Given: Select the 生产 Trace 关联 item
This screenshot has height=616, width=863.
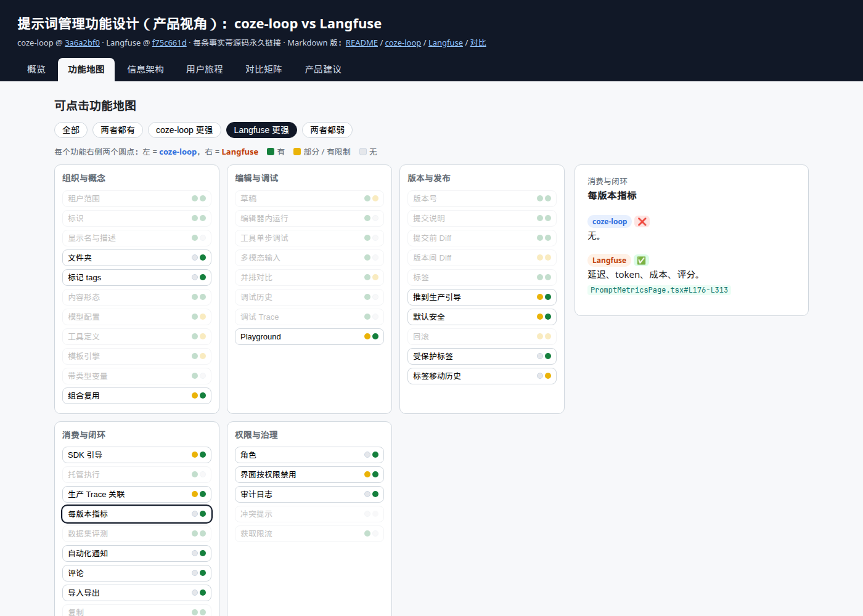Looking at the screenshot, I should click(137, 494).
